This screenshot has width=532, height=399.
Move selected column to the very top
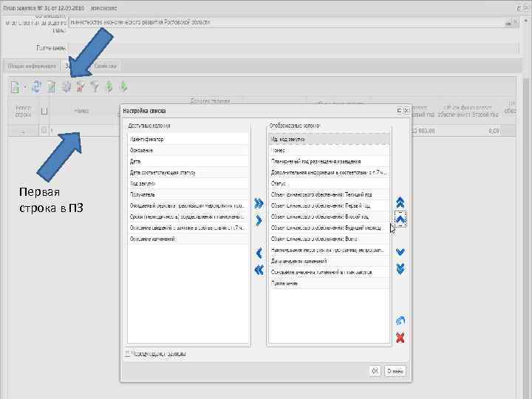click(x=400, y=202)
